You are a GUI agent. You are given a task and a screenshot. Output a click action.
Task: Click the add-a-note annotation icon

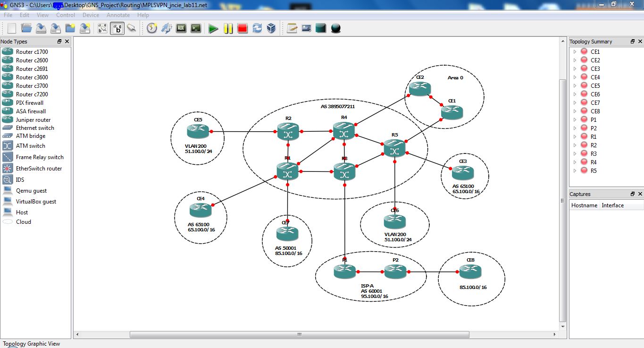(293, 28)
